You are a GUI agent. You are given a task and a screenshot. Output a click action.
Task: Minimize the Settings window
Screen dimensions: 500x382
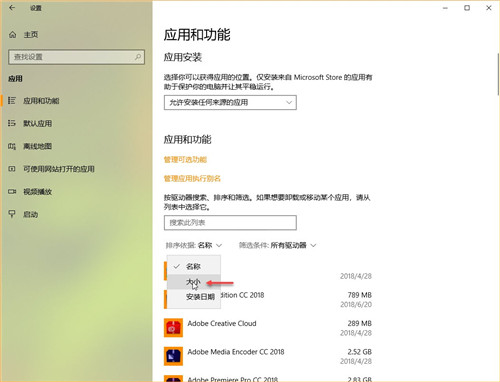[445, 8]
